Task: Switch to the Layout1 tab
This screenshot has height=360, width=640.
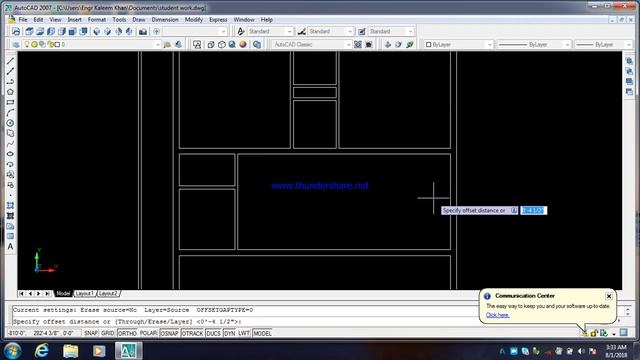Action: (85, 293)
